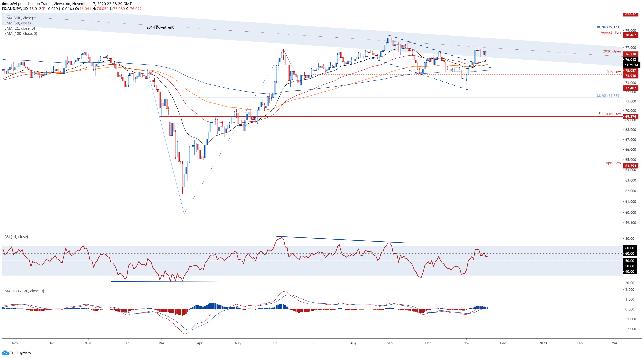
Task: Click the 75.087 red price tag
Action: 631,71
